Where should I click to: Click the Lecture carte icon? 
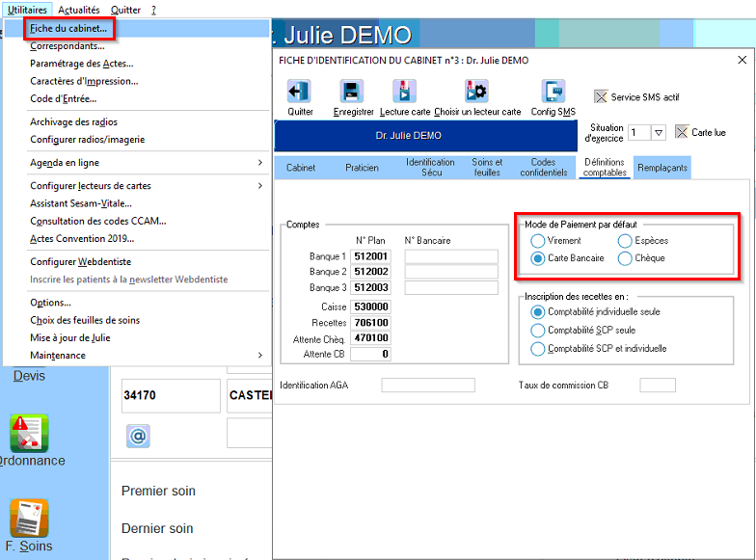[405, 91]
